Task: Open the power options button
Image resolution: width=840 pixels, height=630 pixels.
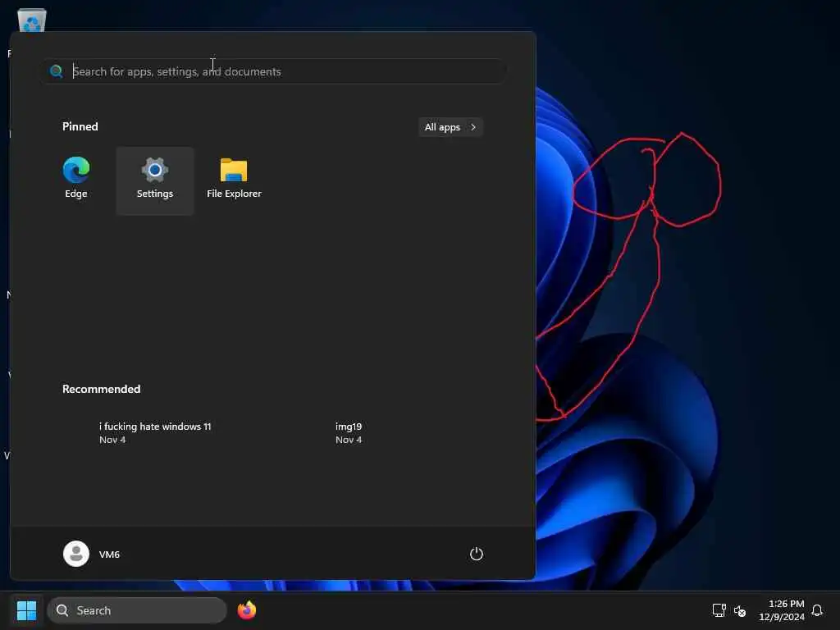Action: 477,554
